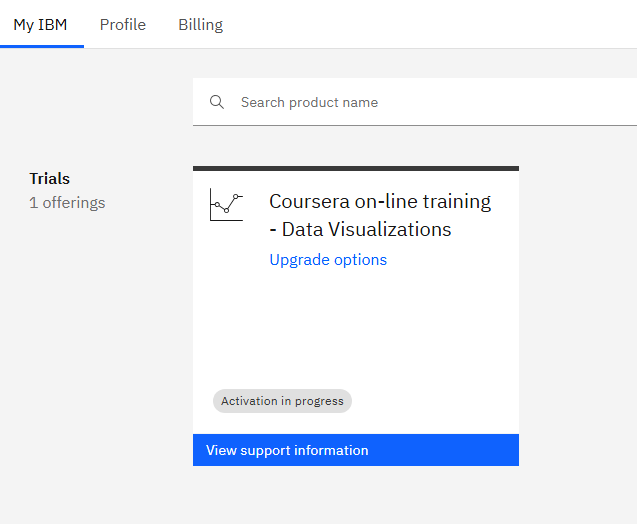The width and height of the screenshot is (637, 524).
Task: Click empty white area of the trial card
Action: tap(355, 330)
